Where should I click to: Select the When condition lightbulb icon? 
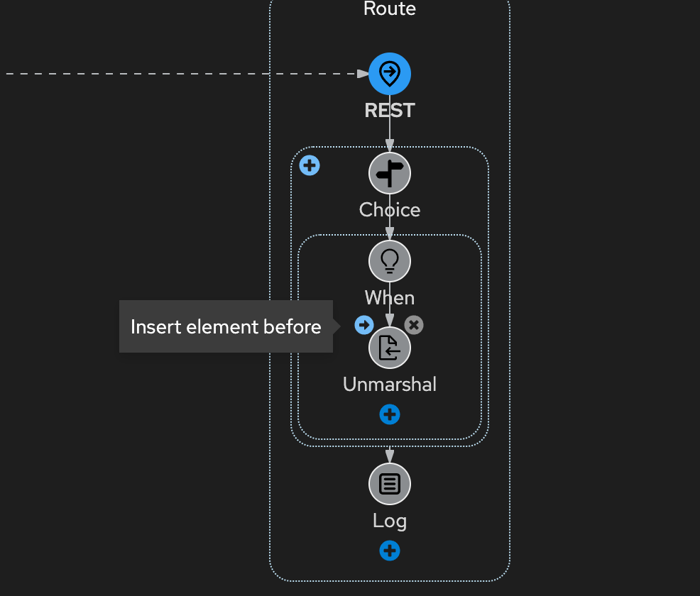390,261
